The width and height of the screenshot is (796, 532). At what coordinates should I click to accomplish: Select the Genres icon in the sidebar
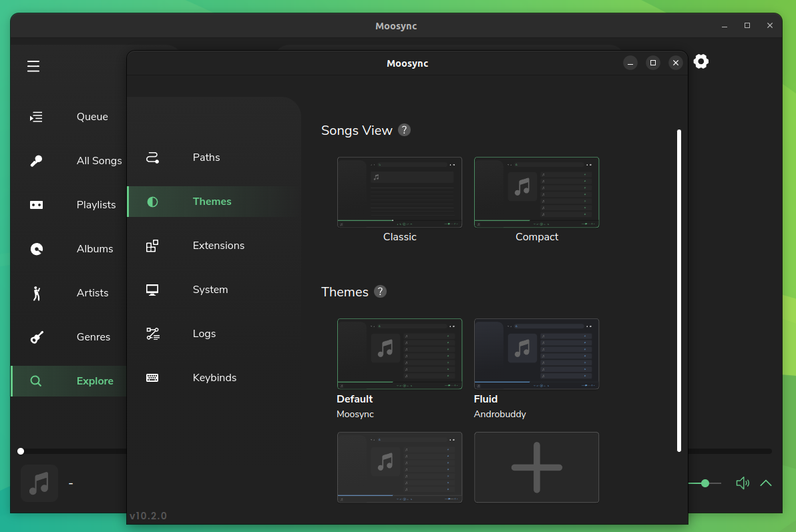36,336
